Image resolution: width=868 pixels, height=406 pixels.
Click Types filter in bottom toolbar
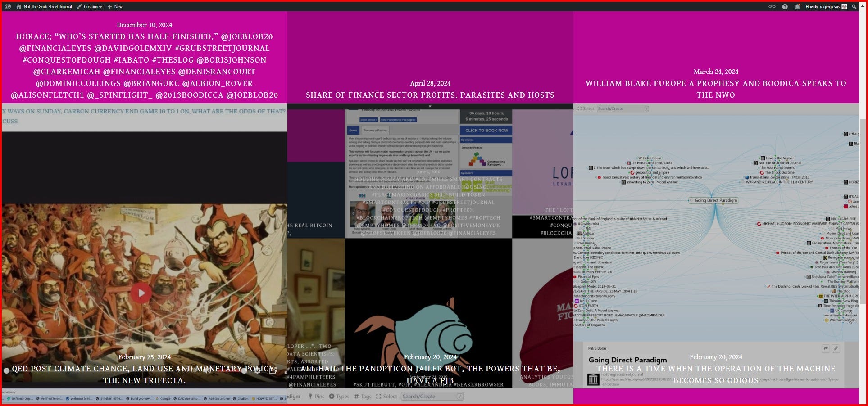tap(339, 397)
